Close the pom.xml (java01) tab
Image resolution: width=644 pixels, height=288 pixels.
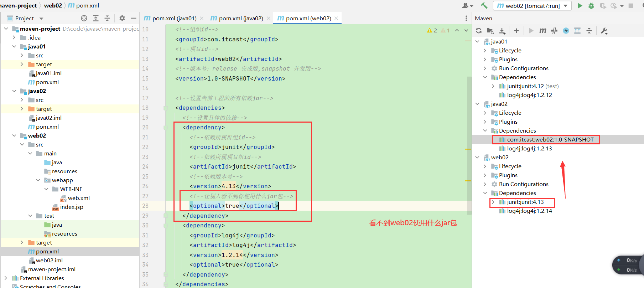(x=202, y=18)
